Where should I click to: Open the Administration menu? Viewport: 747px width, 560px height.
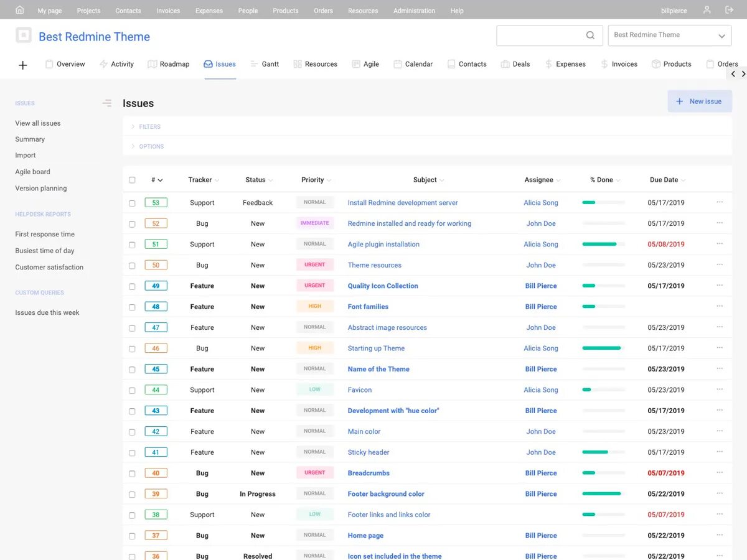coord(414,10)
